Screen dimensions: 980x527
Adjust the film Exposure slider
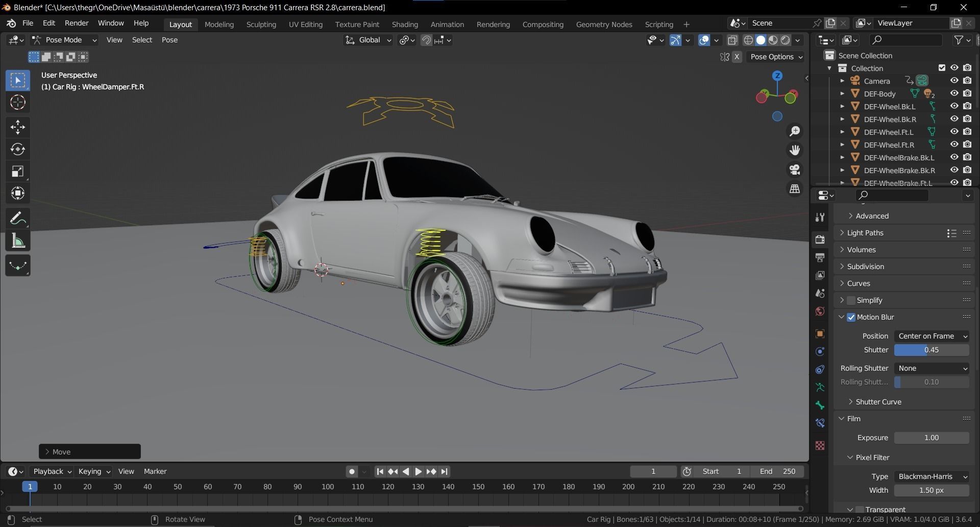(x=932, y=438)
